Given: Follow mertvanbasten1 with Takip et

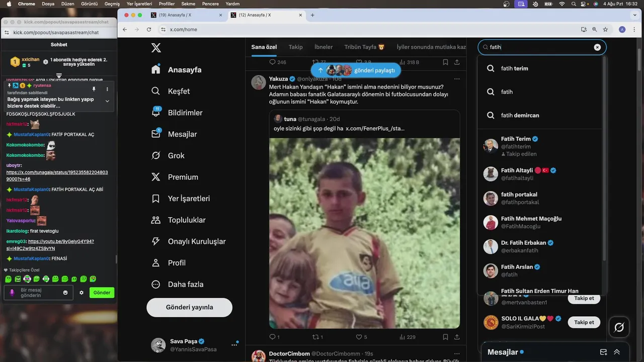Looking at the screenshot, I should [x=584, y=298].
